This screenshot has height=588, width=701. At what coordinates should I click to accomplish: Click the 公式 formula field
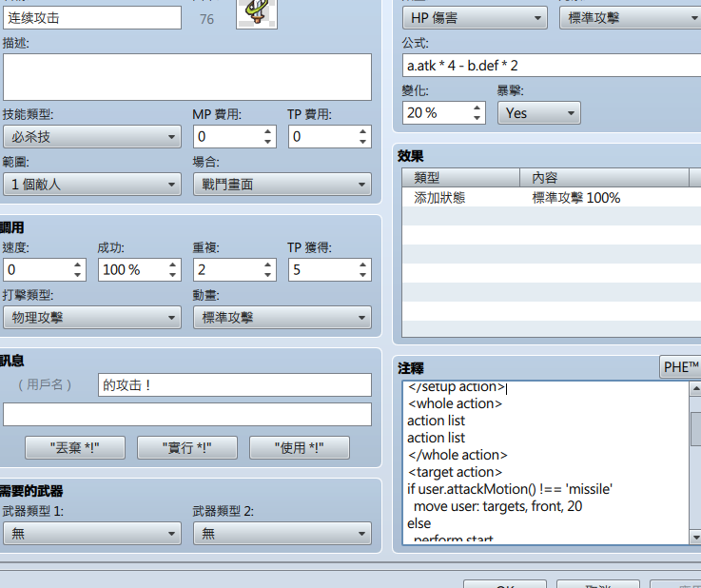[552, 66]
